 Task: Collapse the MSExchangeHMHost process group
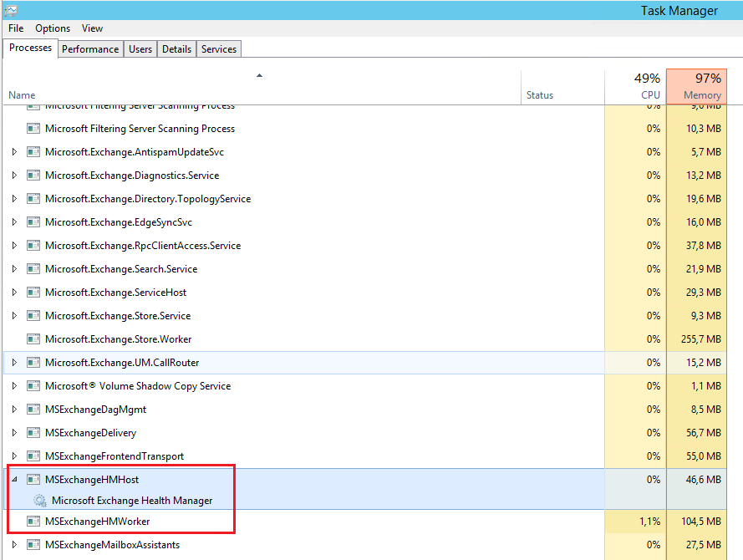(14, 480)
